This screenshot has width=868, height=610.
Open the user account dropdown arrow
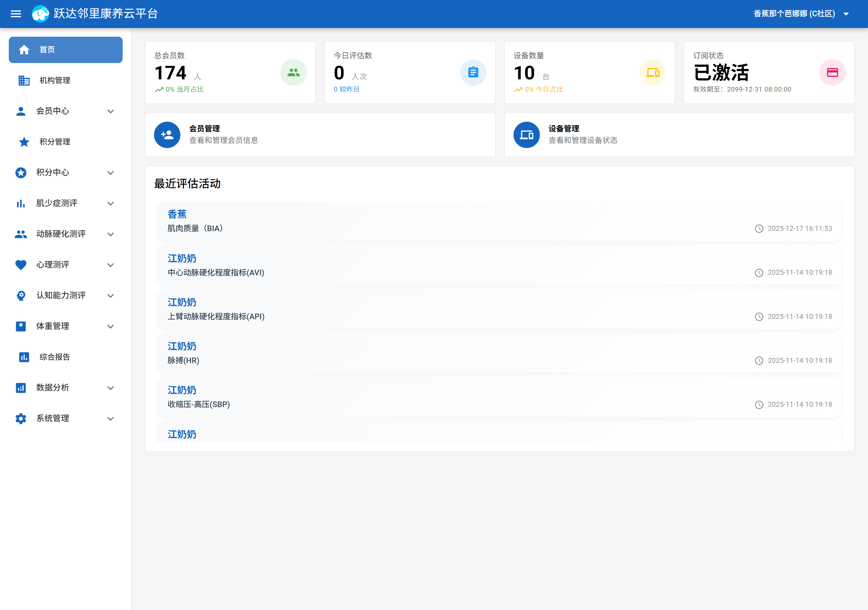[x=846, y=14]
